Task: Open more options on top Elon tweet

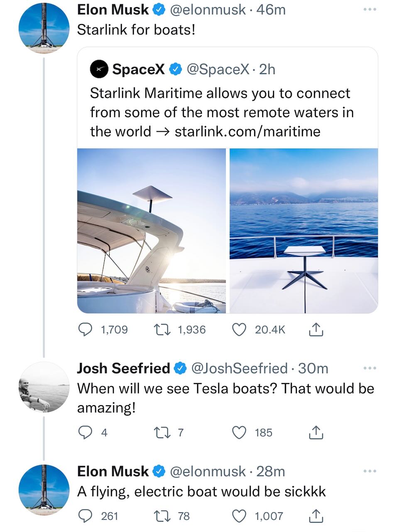Action: [369, 9]
